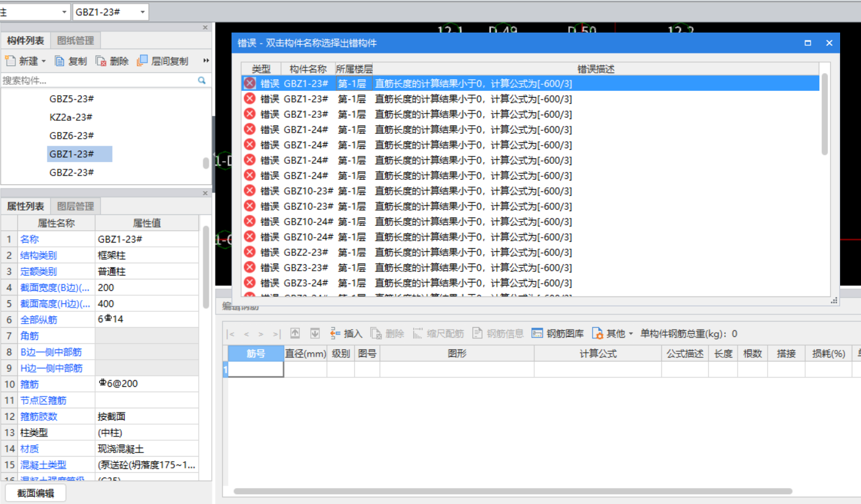Click the 删除 icon in rebar editor toolbar

click(376, 333)
